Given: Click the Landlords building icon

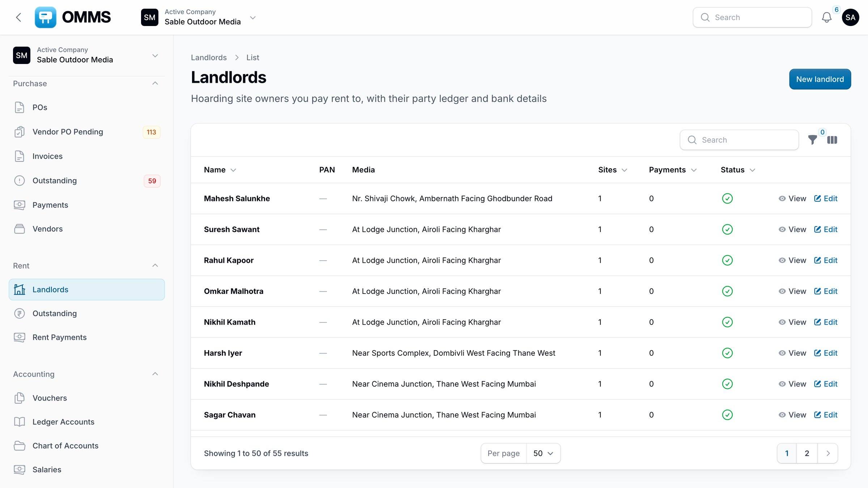Looking at the screenshot, I should [x=20, y=290].
